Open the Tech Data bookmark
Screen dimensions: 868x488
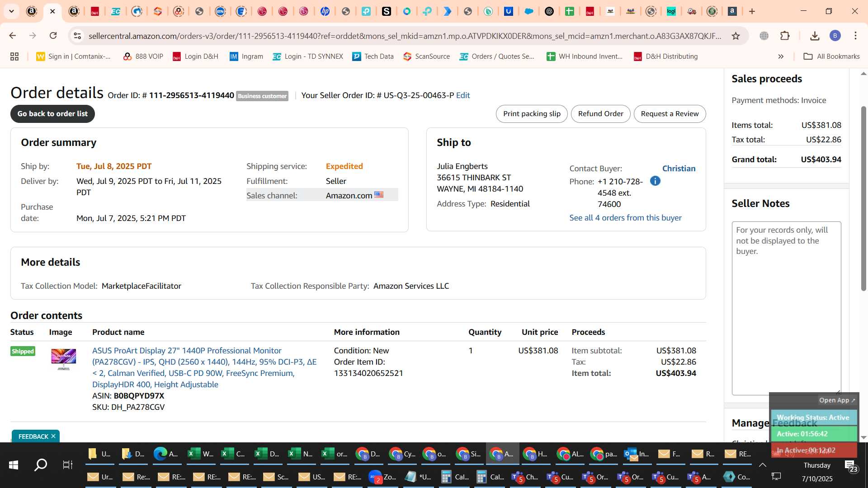[373, 56]
